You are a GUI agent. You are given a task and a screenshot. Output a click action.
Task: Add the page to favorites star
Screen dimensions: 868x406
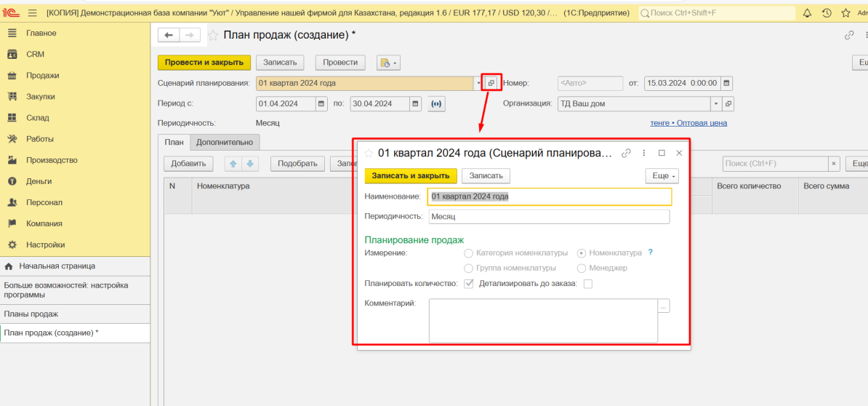pos(213,35)
